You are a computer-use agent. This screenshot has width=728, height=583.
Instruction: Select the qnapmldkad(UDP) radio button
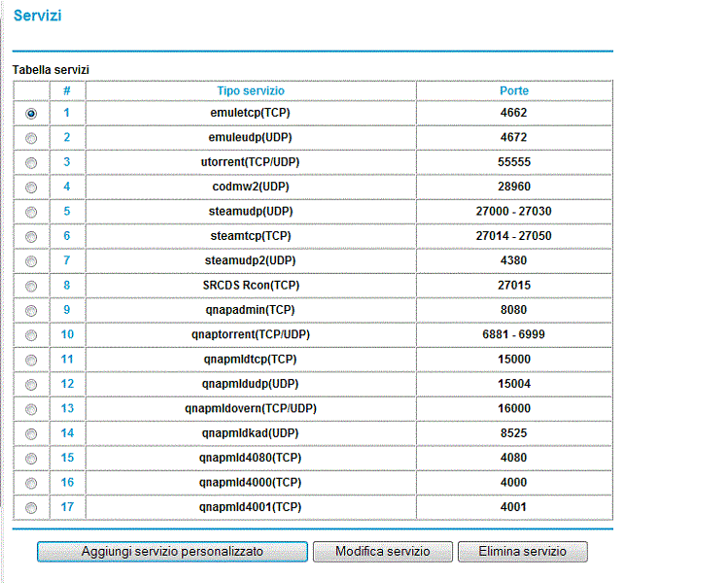point(31,433)
